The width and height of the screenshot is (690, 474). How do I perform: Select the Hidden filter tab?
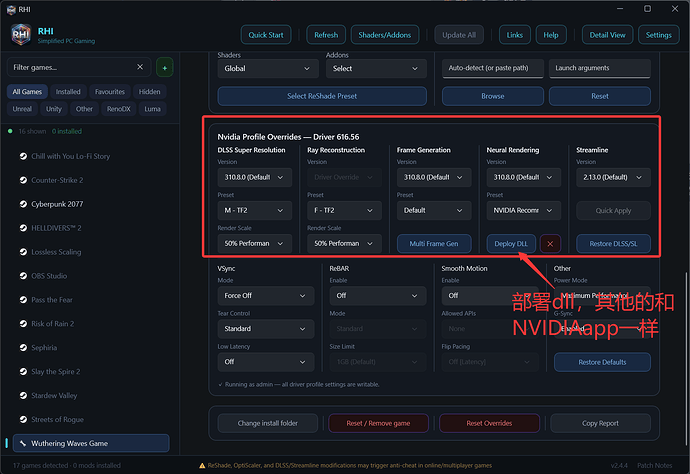150,92
